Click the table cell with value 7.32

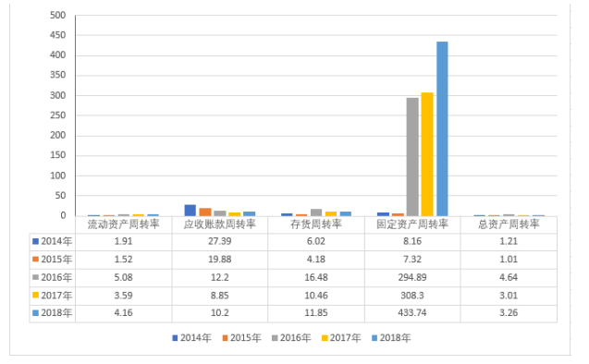[x=412, y=260]
